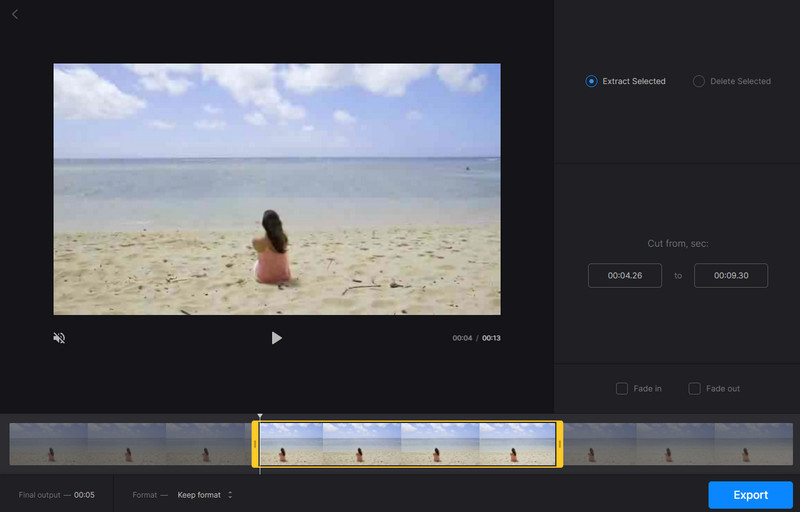Click the 'Cut from, sec:' label
800x512 pixels.
pos(678,243)
